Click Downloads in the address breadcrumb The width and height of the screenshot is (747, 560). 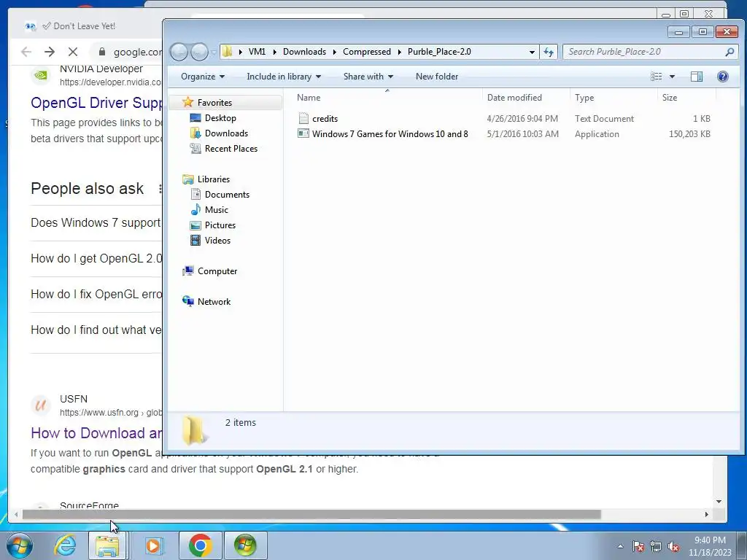pos(304,52)
